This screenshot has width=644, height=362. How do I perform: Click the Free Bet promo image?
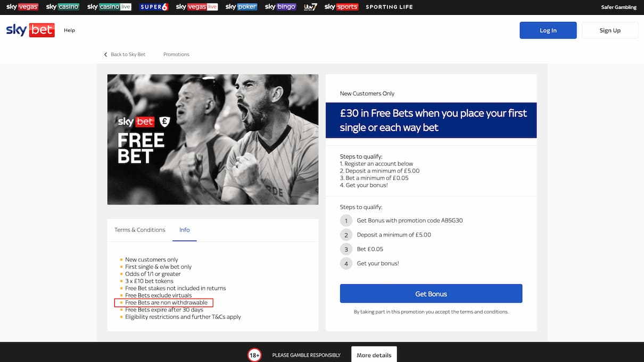click(x=213, y=139)
